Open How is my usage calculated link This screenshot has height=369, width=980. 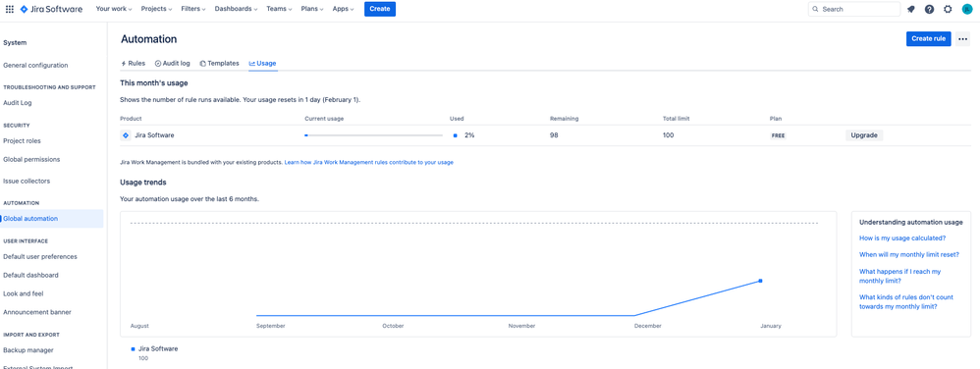pyautogui.click(x=902, y=237)
